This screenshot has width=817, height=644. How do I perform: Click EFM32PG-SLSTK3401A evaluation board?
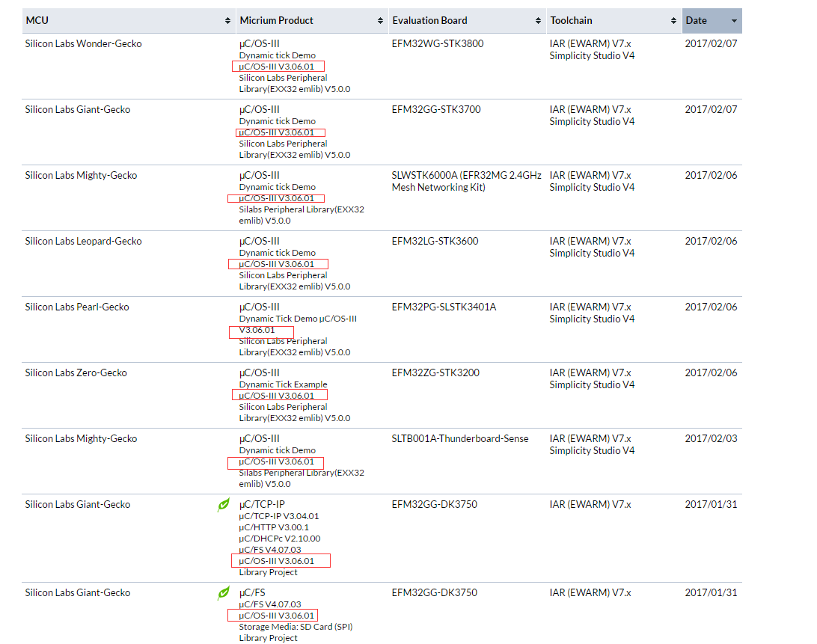pyautogui.click(x=444, y=307)
